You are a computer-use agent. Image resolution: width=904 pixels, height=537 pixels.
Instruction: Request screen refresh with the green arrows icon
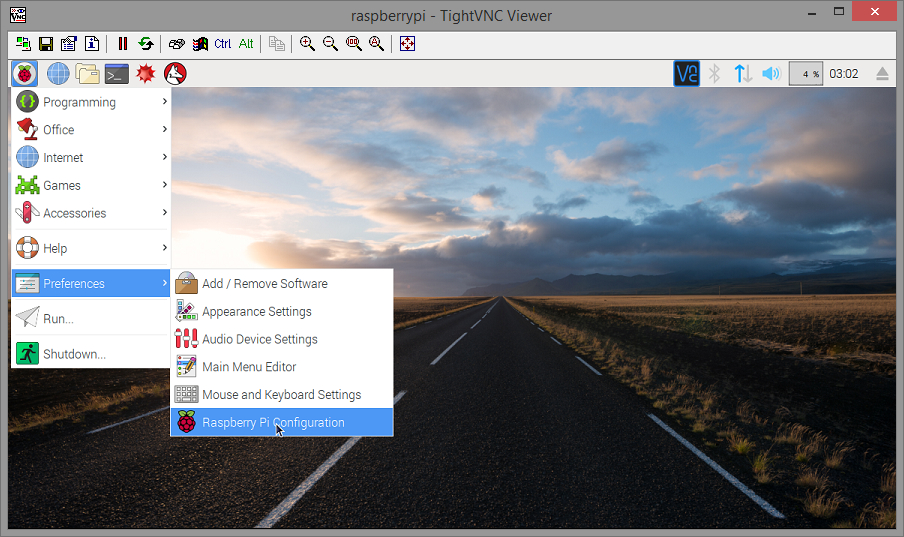[146, 44]
